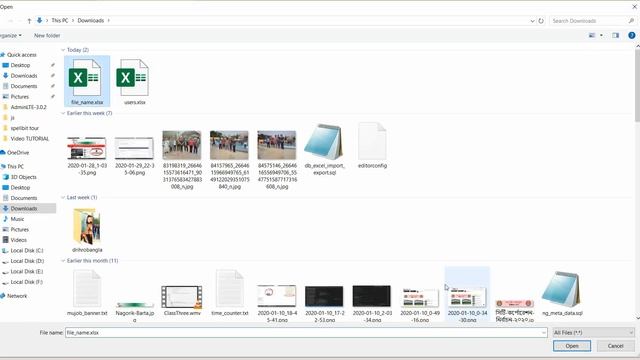Collapse the Earlier this month group
This screenshot has width=640, height=360.
tap(63, 260)
